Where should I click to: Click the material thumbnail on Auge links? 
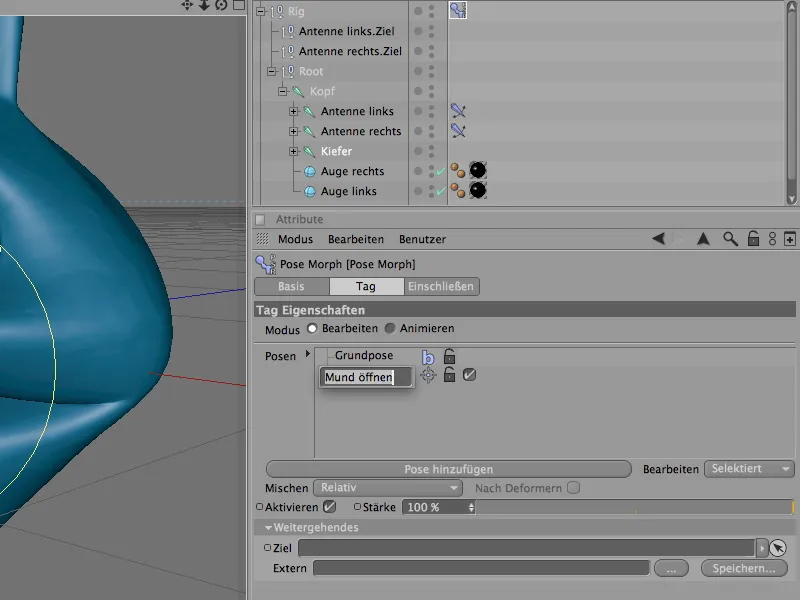pos(477,190)
